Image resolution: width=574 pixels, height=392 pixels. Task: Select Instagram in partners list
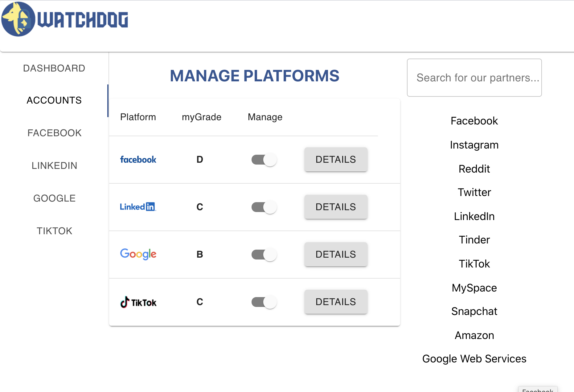474,145
